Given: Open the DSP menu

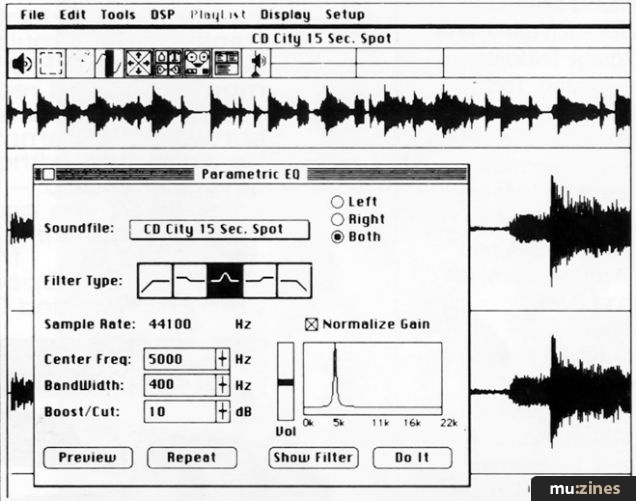Looking at the screenshot, I should coord(163,15).
